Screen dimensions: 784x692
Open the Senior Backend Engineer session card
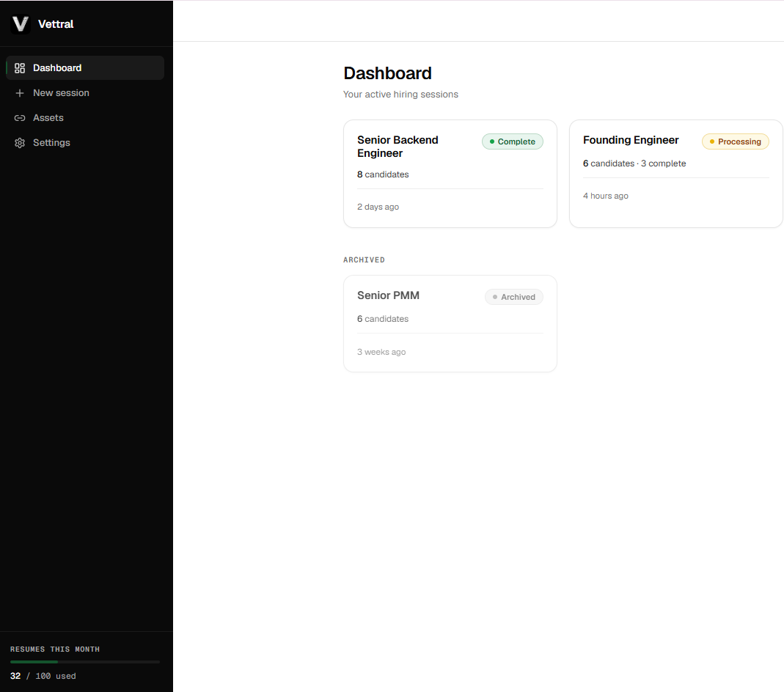(x=450, y=174)
